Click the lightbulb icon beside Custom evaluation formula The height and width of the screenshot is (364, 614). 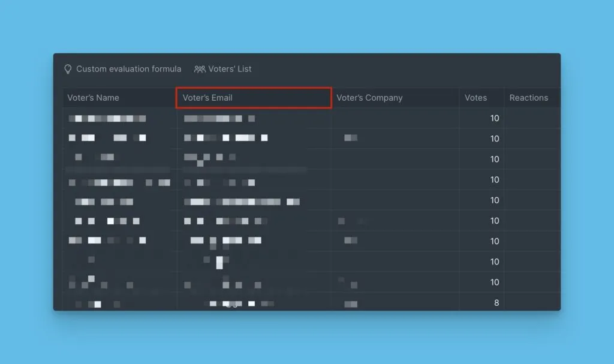pos(68,69)
